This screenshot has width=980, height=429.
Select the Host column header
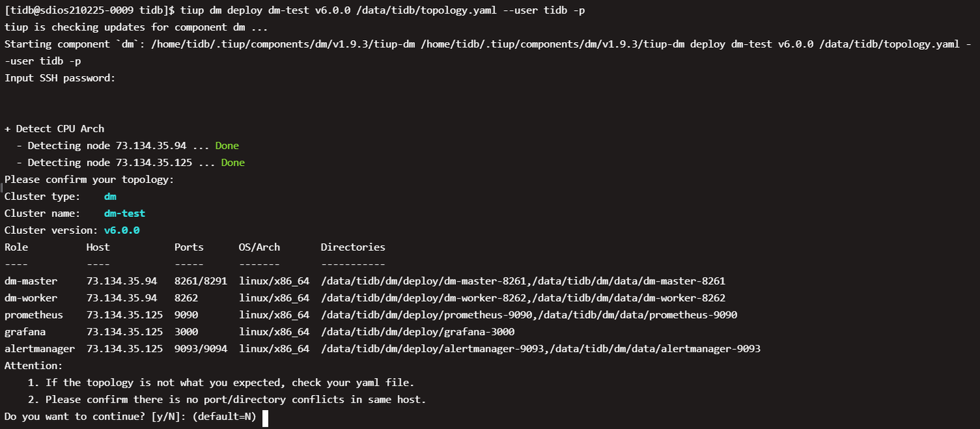[x=98, y=247]
